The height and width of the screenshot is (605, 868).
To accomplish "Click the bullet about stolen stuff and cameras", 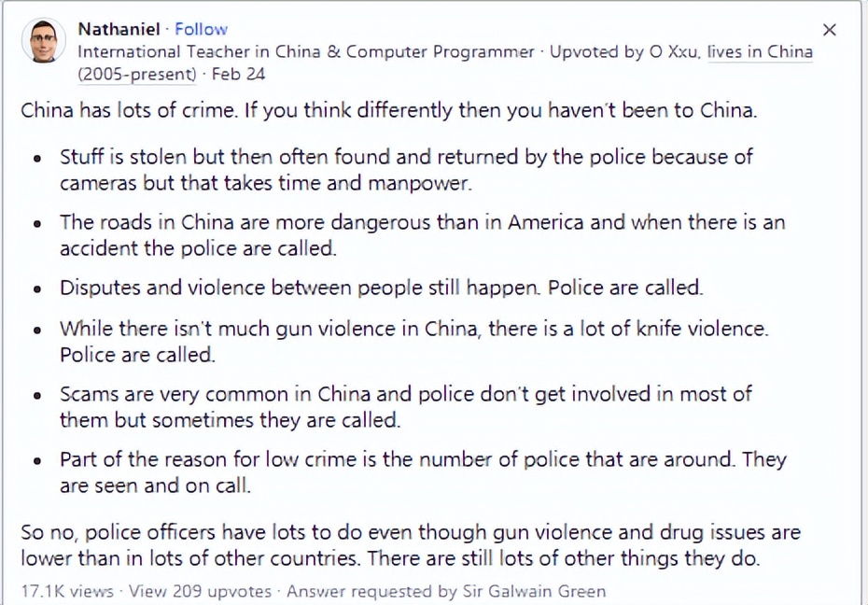I will pyautogui.click(x=406, y=169).
